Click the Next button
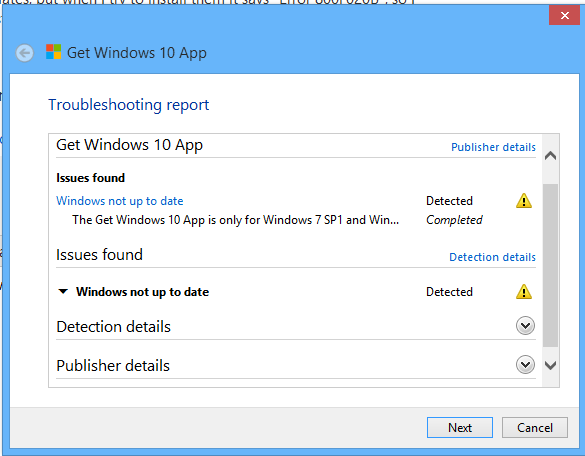The height and width of the screenshot is (456, 585). click(x=460, y=428)
